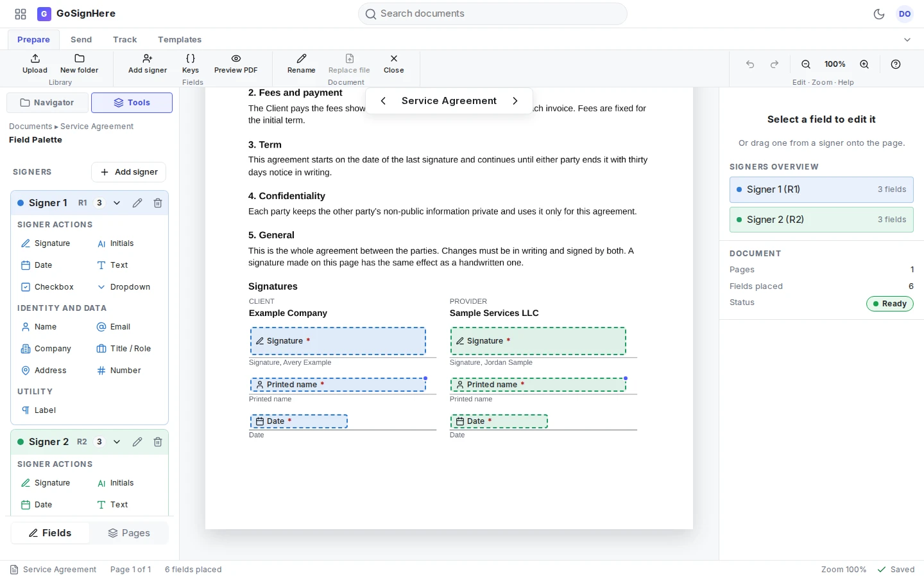This screenshot has width=924, height=578.
Task: Select Signer 1 (R1) in overview
Action: (821, 189)
